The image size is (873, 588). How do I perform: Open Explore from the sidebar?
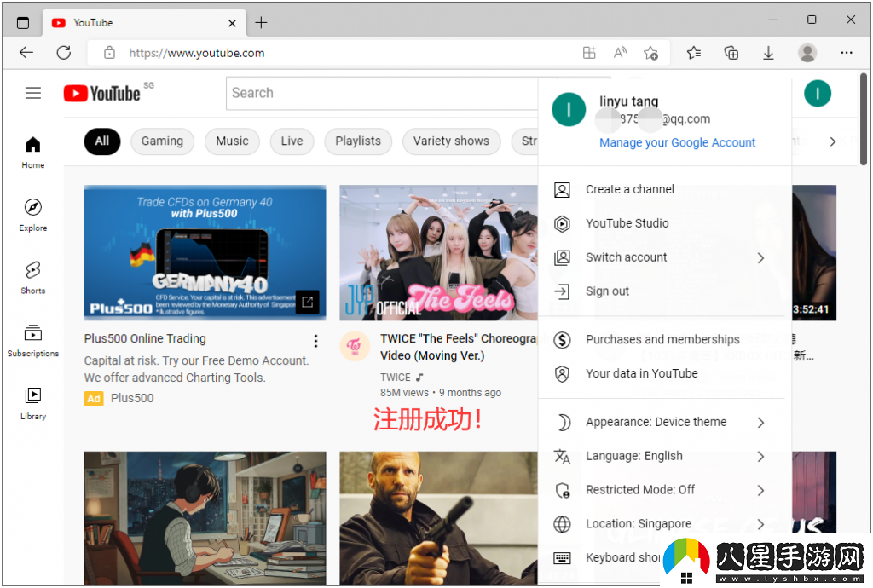[32, 215]
